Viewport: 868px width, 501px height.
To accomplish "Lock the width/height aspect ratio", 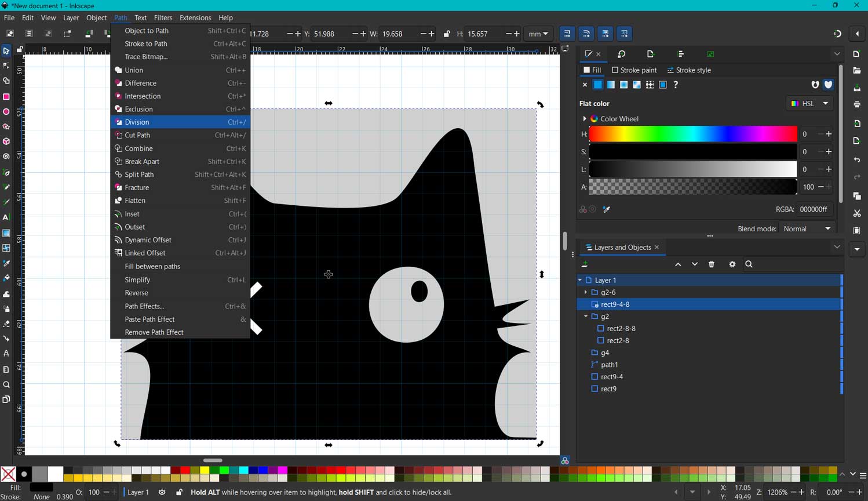I will (x=447, y=34).
